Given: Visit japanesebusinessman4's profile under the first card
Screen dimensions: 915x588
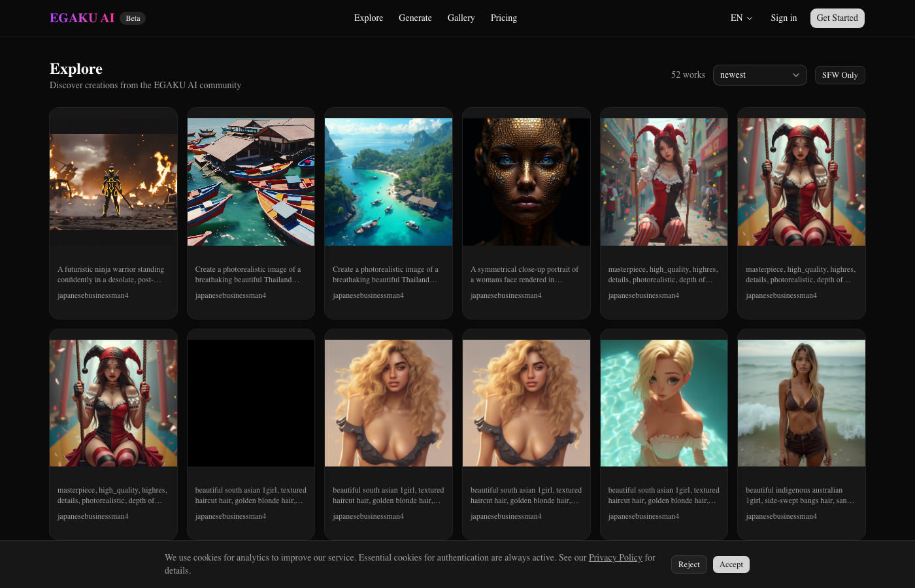Looking at the screenshot, I should [93, 295].
